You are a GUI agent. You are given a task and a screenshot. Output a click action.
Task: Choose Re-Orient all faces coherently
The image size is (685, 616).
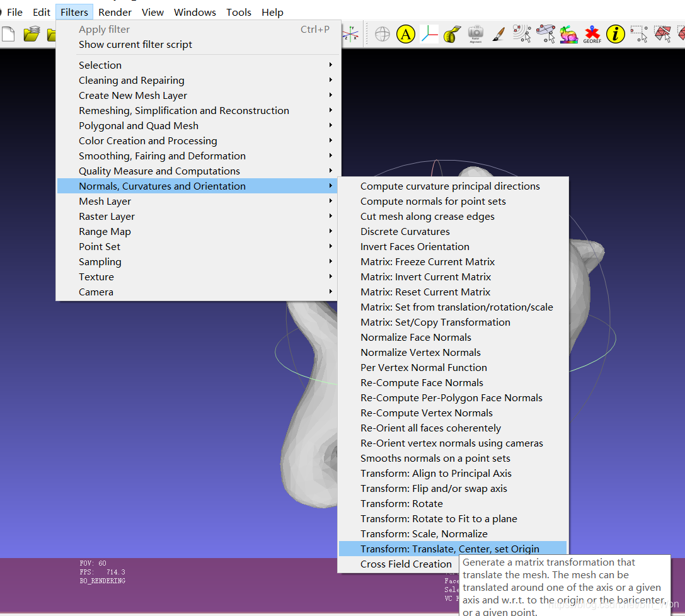452,428
